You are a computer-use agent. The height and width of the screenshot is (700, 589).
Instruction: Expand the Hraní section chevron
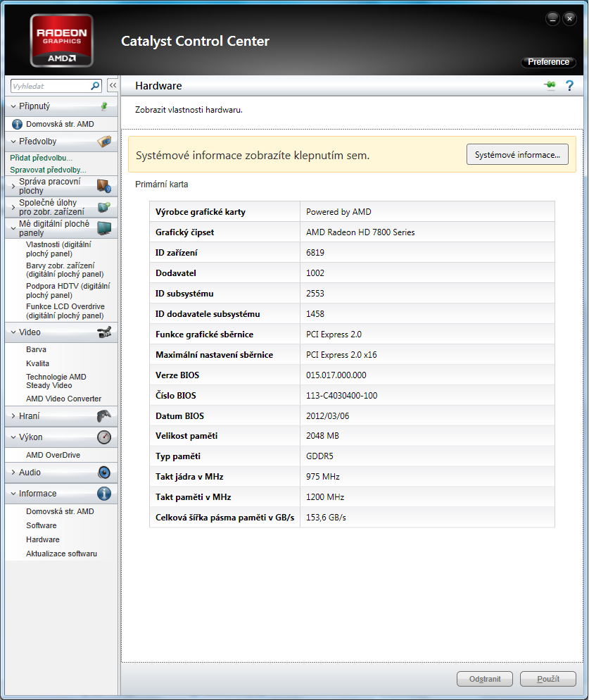tap(13, 416)
